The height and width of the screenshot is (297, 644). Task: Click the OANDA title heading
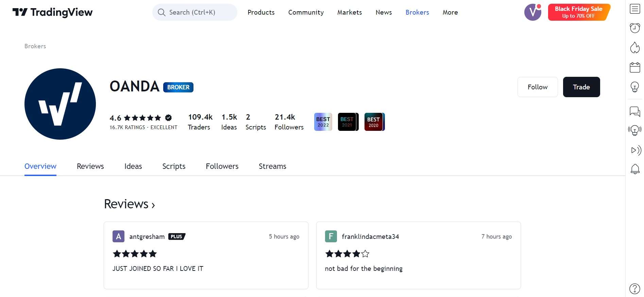[x=135, y=86]
